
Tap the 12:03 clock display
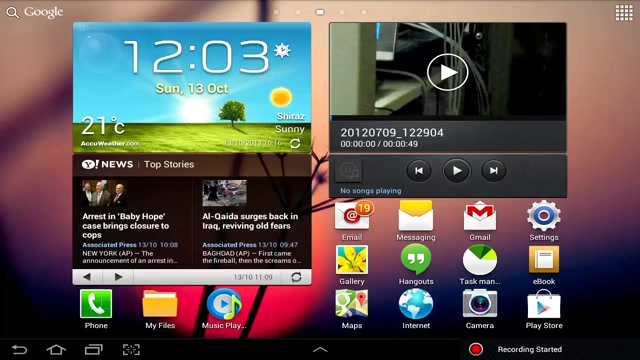pyautogui.click(x=196, y=57)
